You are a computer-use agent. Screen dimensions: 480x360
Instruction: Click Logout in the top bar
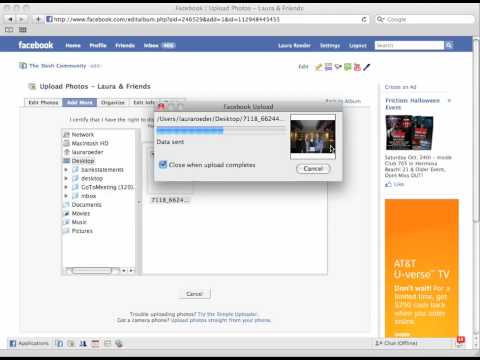pyautogui.click(x=358, y=45)
